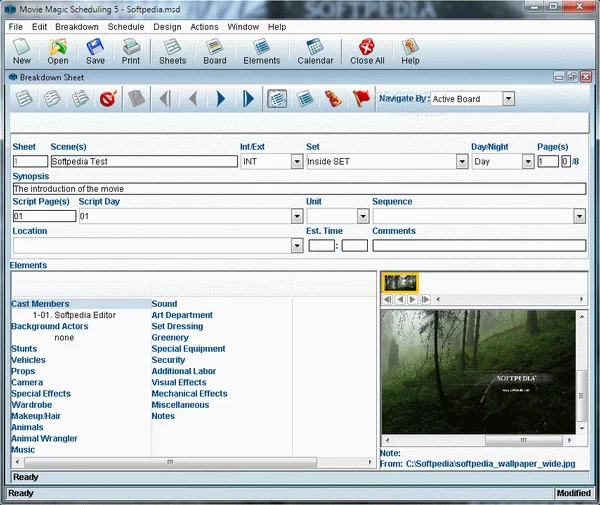
Task: Click the red flag icon
Action: (x=361, y=99)
